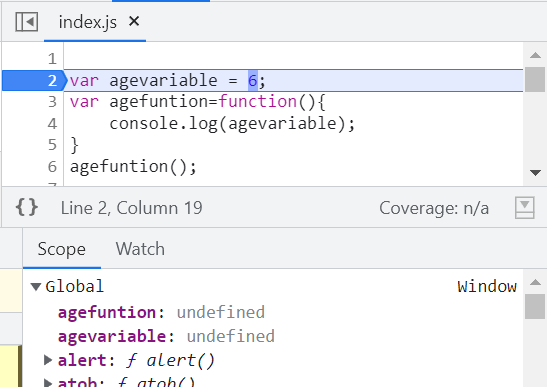Open the Watch tab
The image size is (547, 387).
tap(140, 249)
